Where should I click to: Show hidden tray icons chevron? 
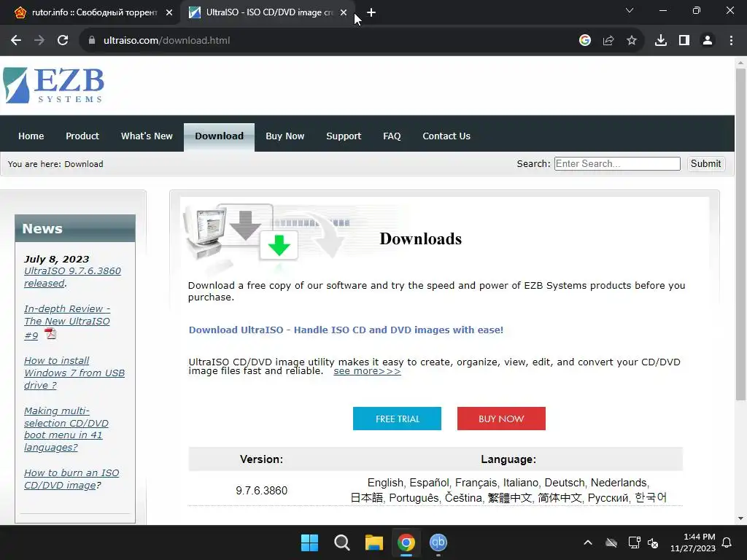(588, 542)
